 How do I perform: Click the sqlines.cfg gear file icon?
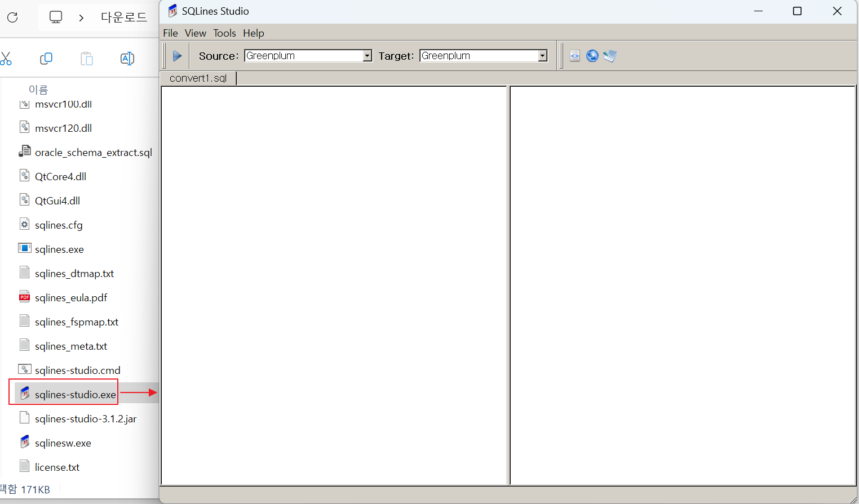point(25,224)
